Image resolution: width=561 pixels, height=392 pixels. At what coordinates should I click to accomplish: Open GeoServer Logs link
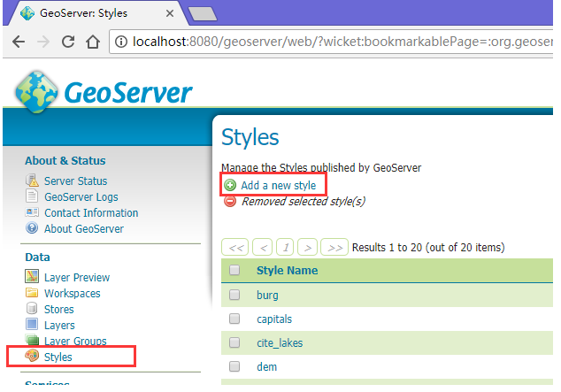[x=81, y=197]
